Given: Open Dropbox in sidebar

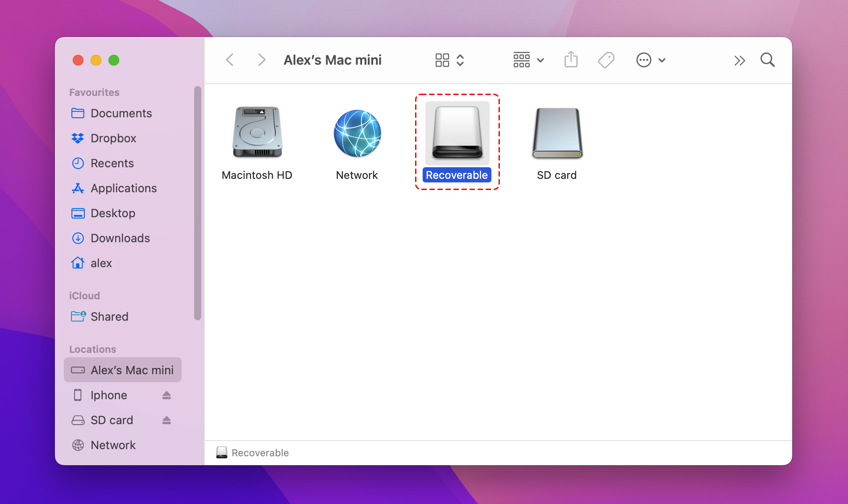Looking at the screenshot, I should [x=123, y=138].
